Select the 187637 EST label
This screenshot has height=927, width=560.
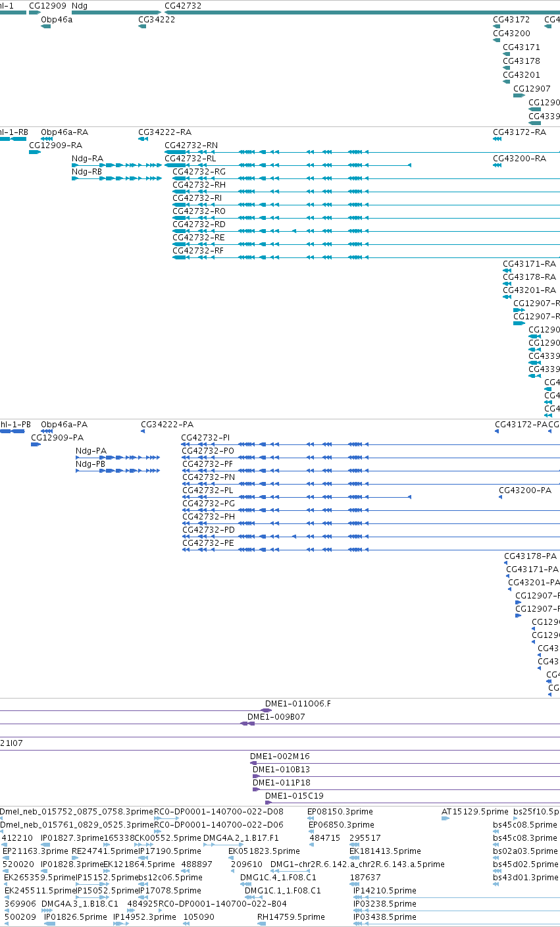[x=365, y=878]
